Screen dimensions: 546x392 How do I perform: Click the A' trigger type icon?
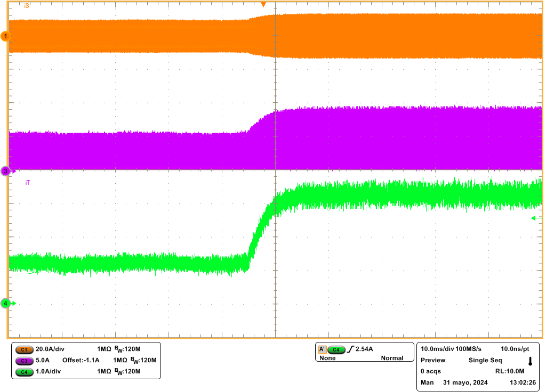point(322,349)
